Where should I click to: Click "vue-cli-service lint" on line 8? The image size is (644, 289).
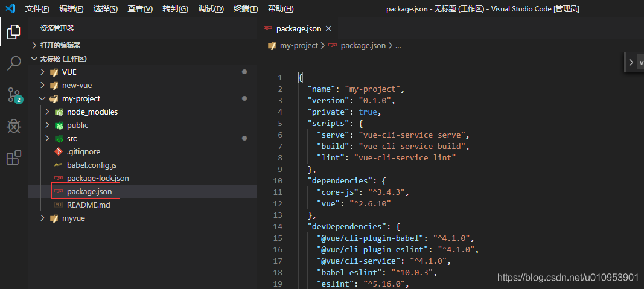click(405, 157)
